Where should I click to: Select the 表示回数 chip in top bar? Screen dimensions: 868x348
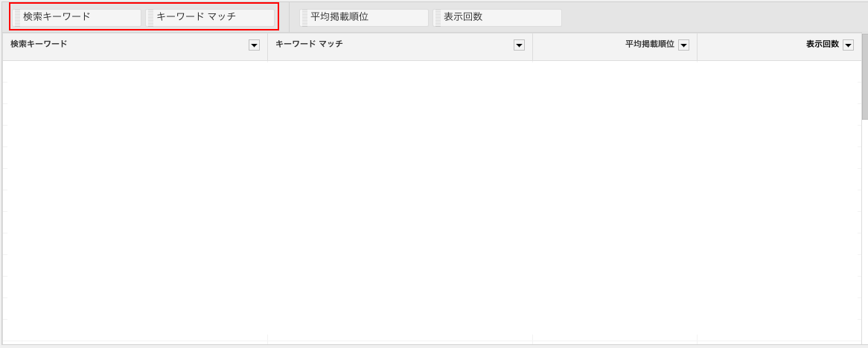click(x=497, y=18)
